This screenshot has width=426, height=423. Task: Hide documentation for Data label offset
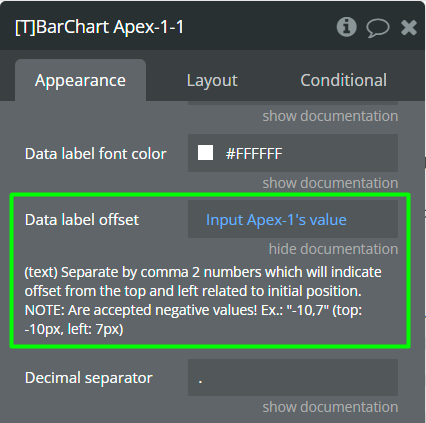[333, 249]
